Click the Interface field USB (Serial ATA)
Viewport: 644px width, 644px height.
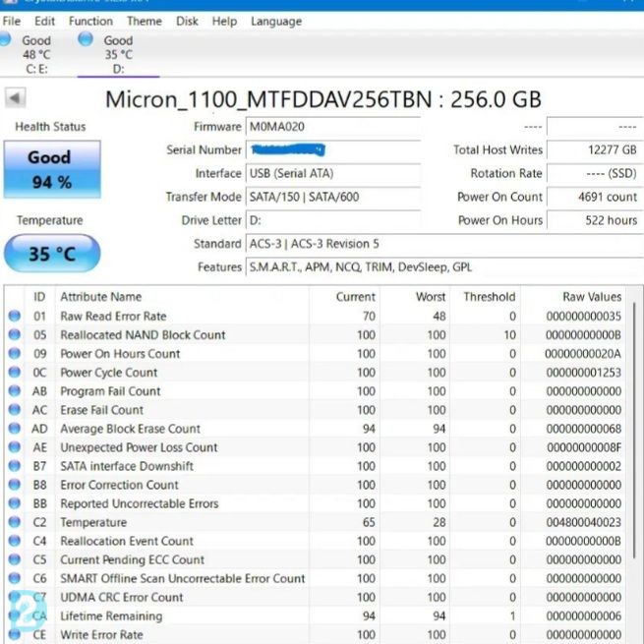pyautogui.click(x=333, y=173)
